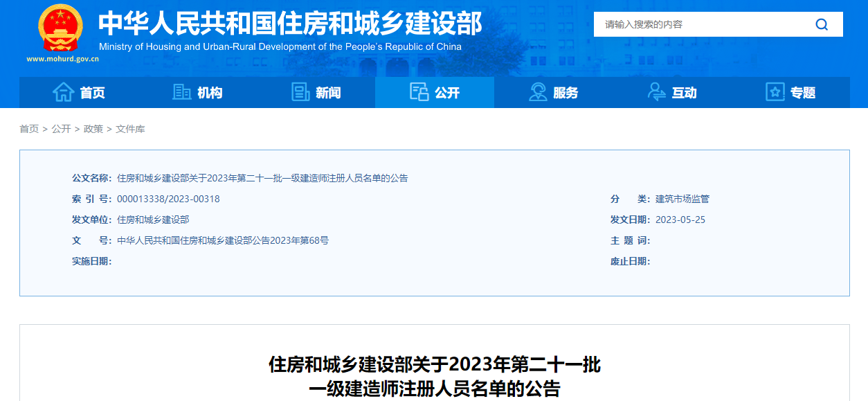Click the building icon beside 机构
The height and width of the screenshot is (401, 868).
click(182, 92)
